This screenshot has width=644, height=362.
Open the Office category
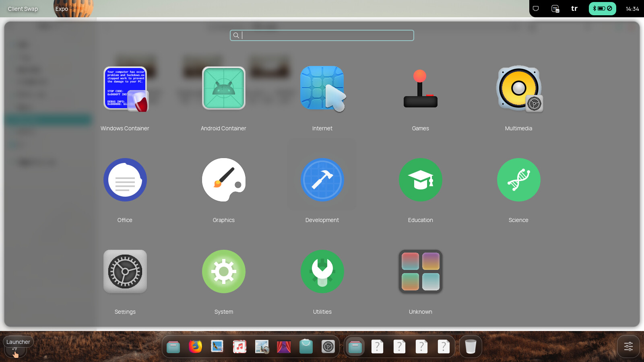click(x=125, y=180)
